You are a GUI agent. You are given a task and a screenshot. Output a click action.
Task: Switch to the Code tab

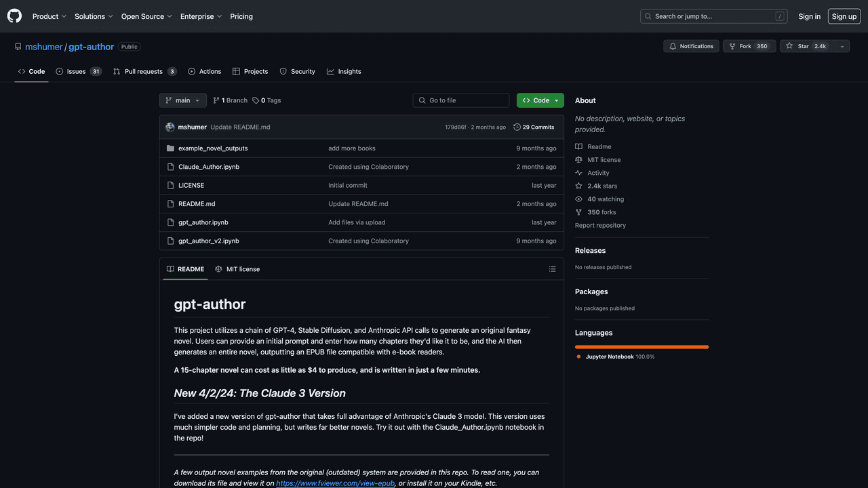coord(31,71)
